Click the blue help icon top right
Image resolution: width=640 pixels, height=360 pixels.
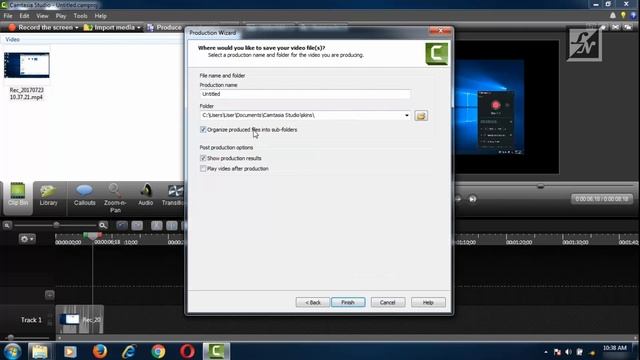[633, 16]
